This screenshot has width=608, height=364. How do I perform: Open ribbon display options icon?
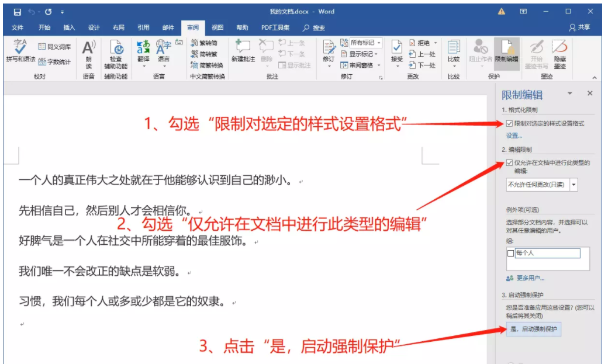(x=523, y=12)
